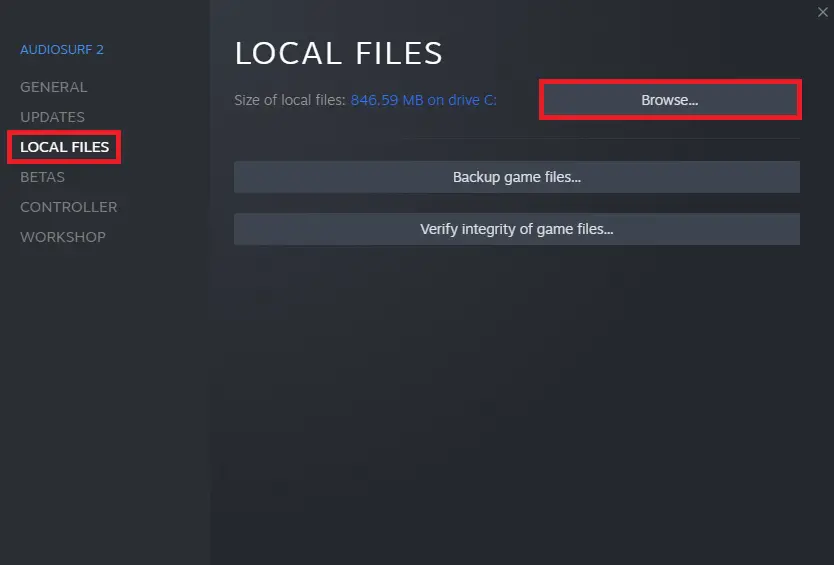Click Backup game files... button

516,177
